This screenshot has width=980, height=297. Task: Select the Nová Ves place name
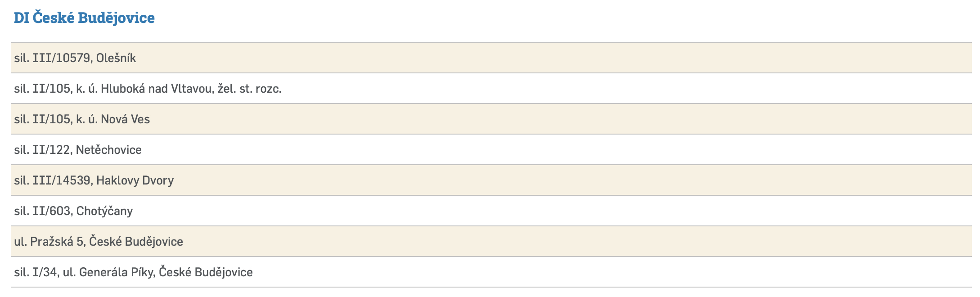(x=125, y=119)
